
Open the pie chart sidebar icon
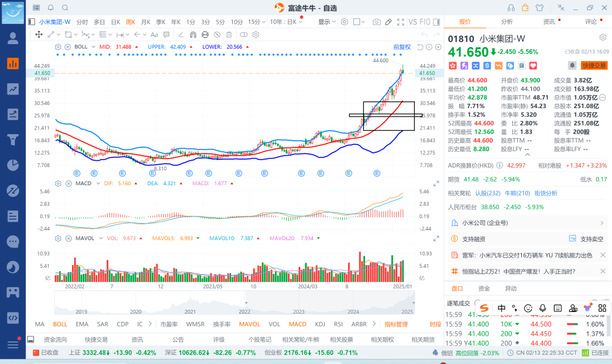pyautogui.click(x=13, y=165)
